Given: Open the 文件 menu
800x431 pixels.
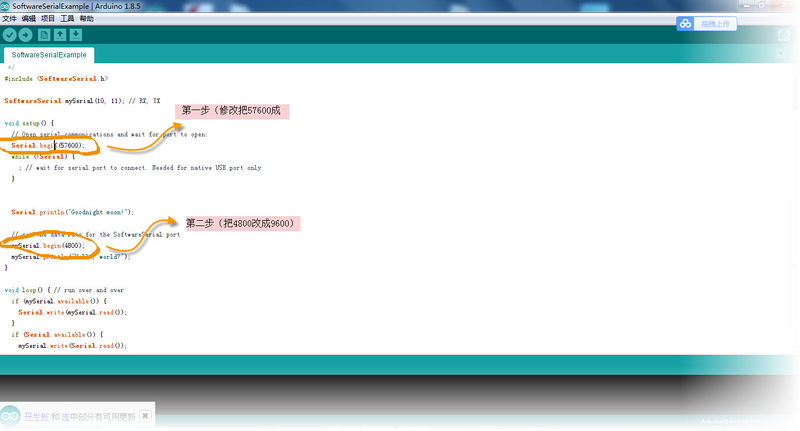Looking at the screenshot, I should pyautogui.click(x=9, y=19).
